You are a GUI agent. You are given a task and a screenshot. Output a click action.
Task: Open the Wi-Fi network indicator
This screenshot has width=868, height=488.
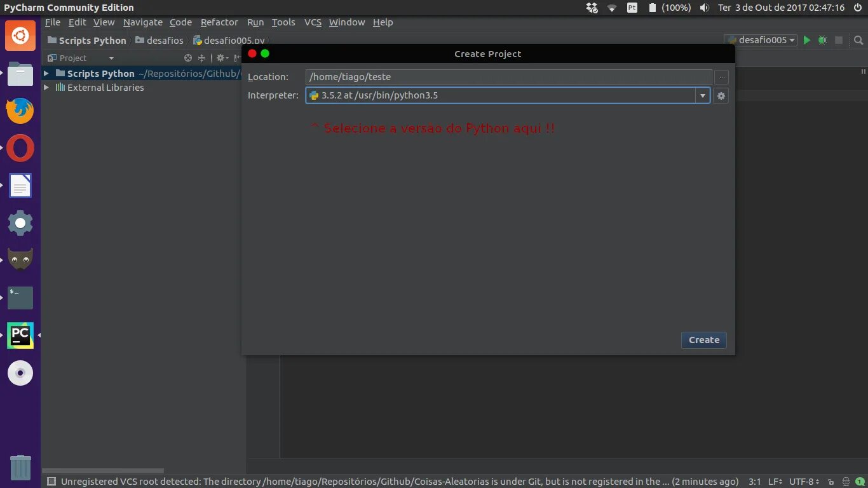pyautogui.click(x=612, y=8)
